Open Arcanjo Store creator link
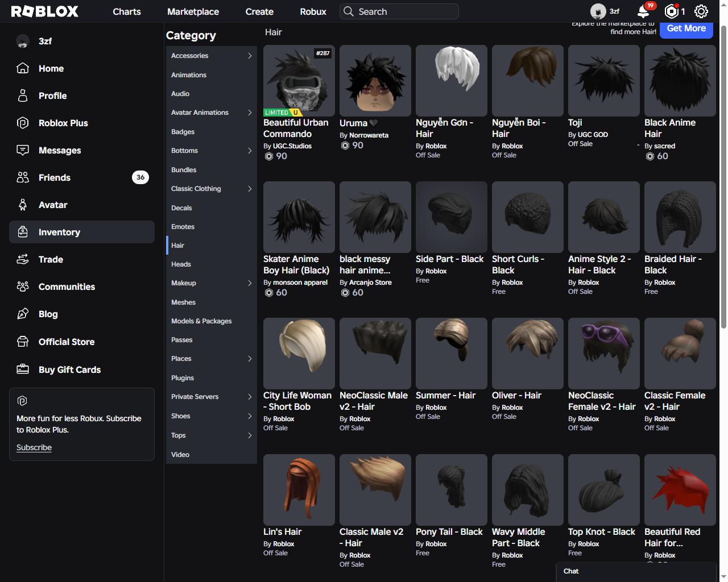The image size is (728, 582). [x=370, y=282]
